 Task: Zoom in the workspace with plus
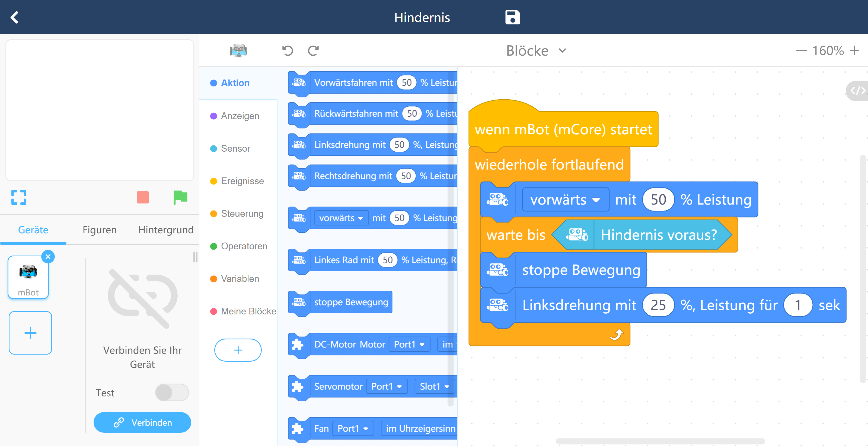pyautogui.click(x=854, y=50)
